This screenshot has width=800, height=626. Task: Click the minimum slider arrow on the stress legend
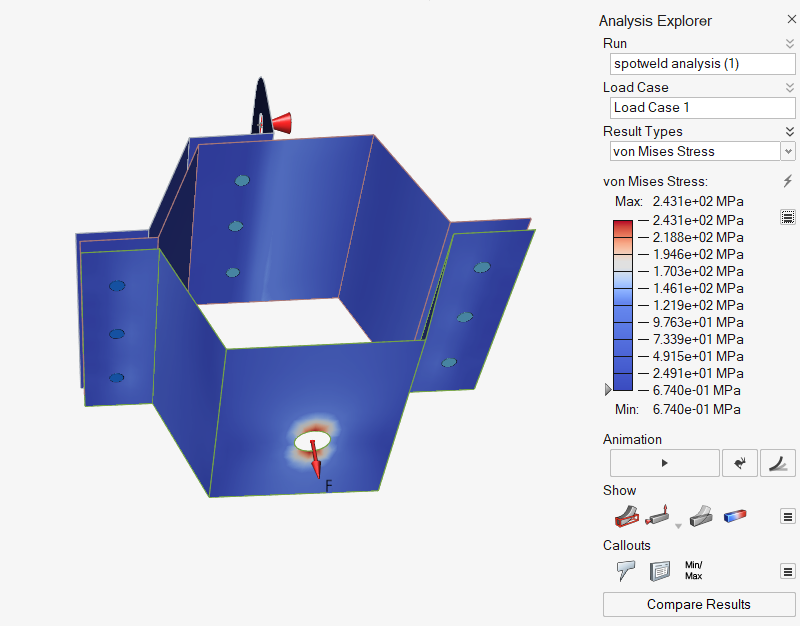point(608,389)
